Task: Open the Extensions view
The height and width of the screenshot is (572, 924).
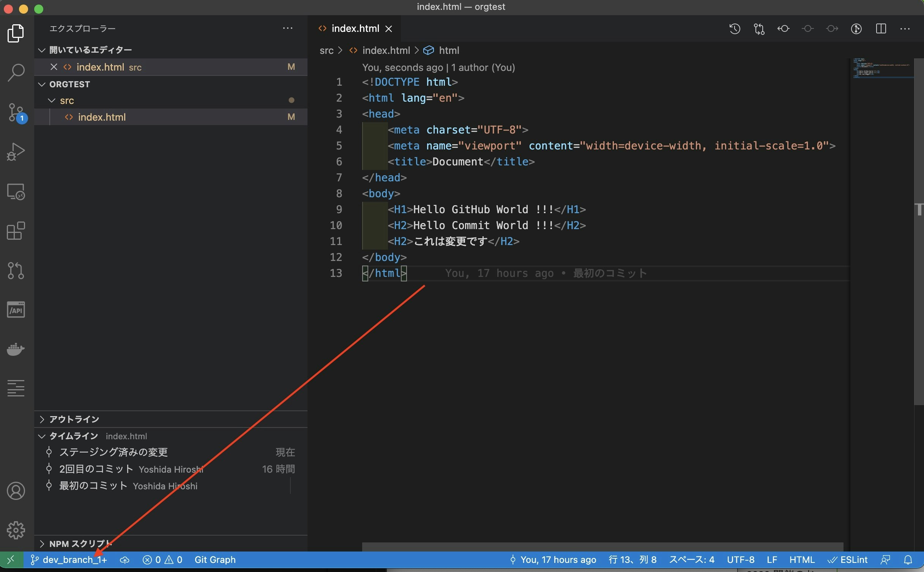Action: point(16,231)
